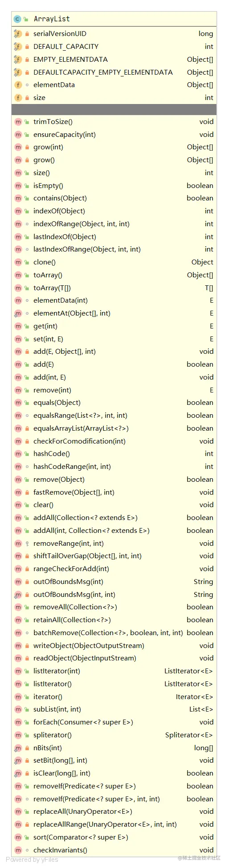The image size is (228, 868).
Task: Select lastIndexOfRange(Object, int, int) method
Action: click(87, 249)
